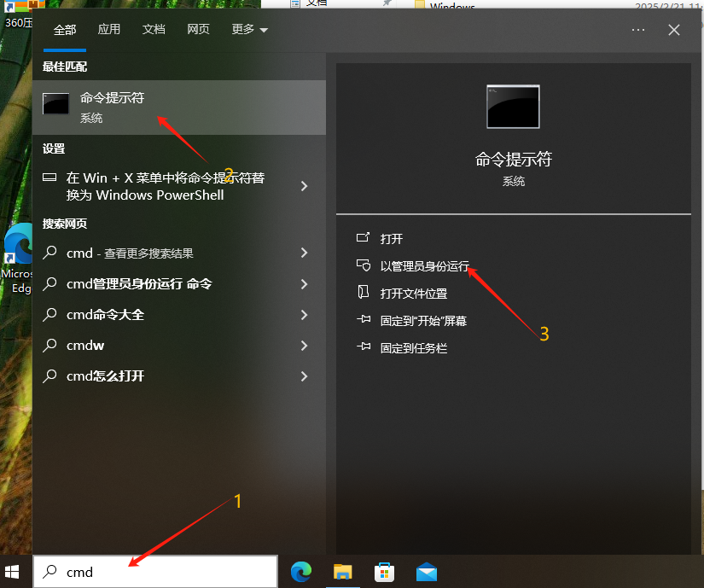The width and height of the screenshot is (704, 588).
Task: Click the Microsoft Edge desktop shortcut
Action: (17, 259)
